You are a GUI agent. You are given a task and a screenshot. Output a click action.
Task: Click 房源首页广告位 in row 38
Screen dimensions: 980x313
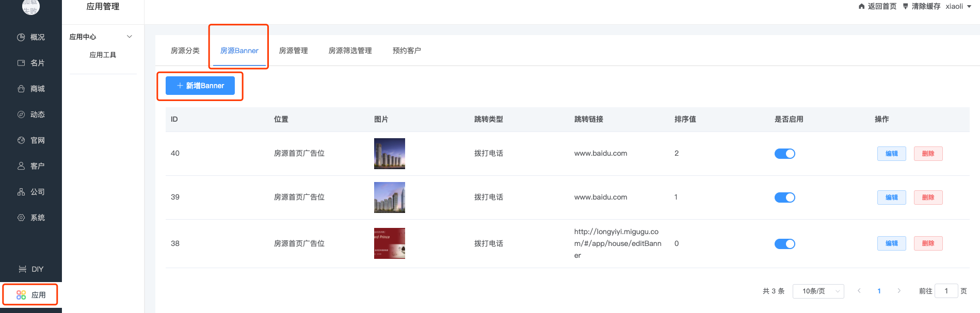[x=299, y=243]
